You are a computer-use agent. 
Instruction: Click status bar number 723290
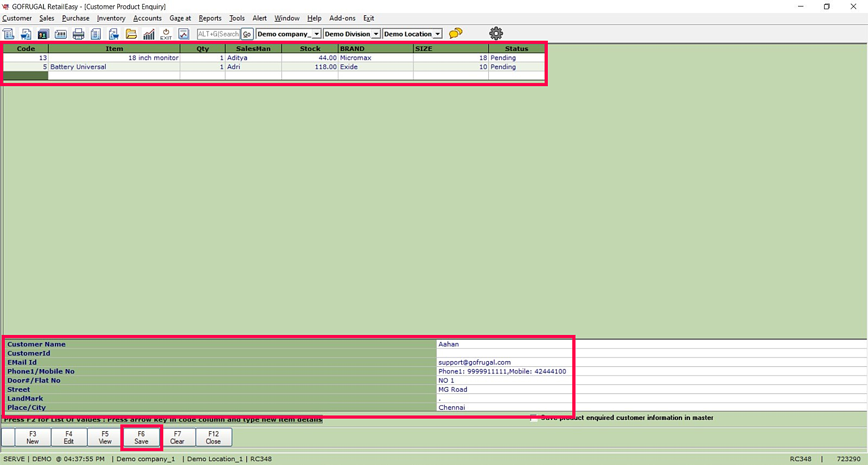pos(848,459)
